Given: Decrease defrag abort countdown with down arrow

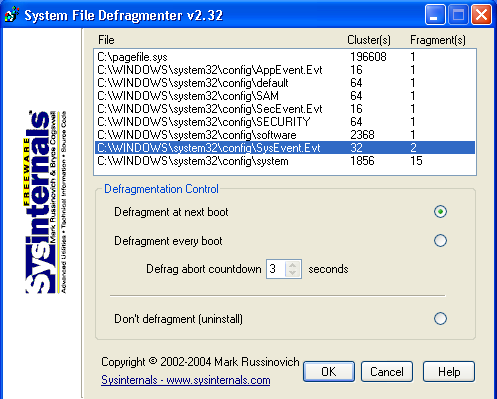Looking at the screenshot, I should pyautogui.click(x=293, y=273).
